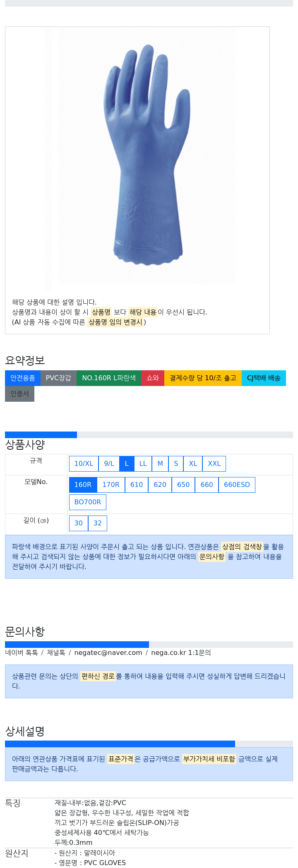Click the blue glove product image
Viewport: 298px width, 868px height.
pyautogui.click(x=139, y=159)
